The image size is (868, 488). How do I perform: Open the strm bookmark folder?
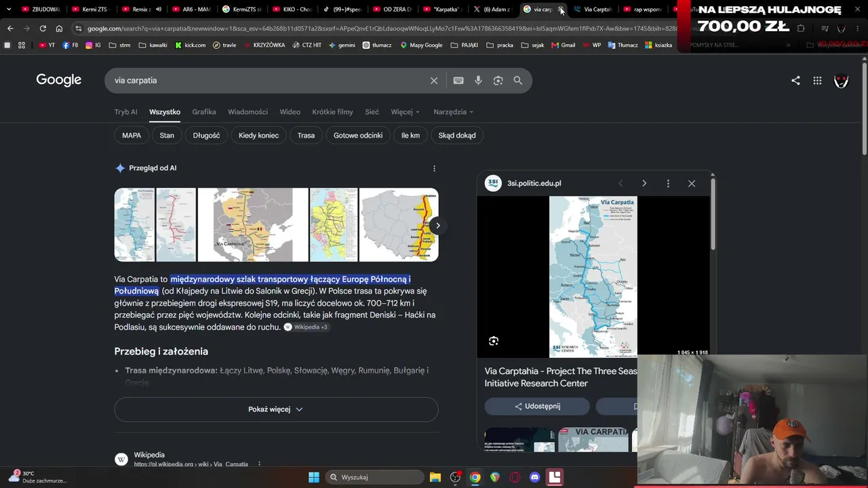pos(119,45)
